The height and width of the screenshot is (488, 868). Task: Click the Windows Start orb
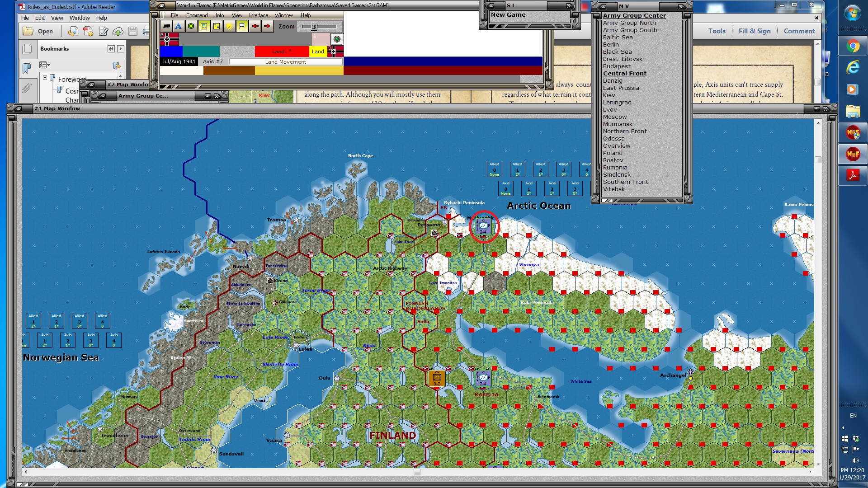(853, 13)
